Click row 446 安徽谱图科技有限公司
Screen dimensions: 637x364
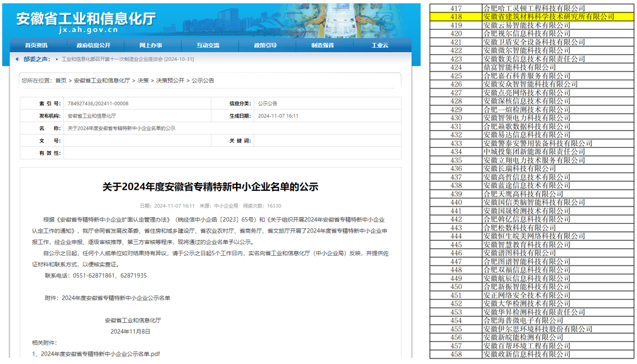(x=519, y=253)
